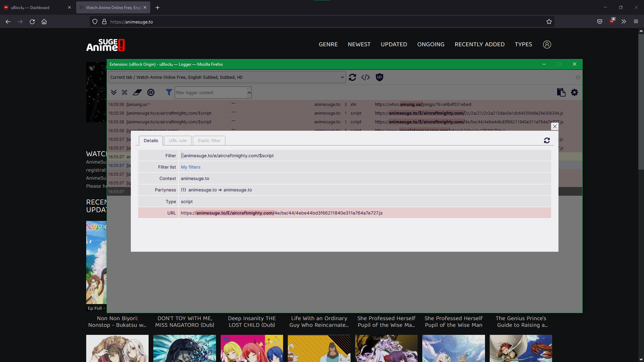Open the My filters link
The height and width of the screenshot is (362, 644).
(191, 167)
